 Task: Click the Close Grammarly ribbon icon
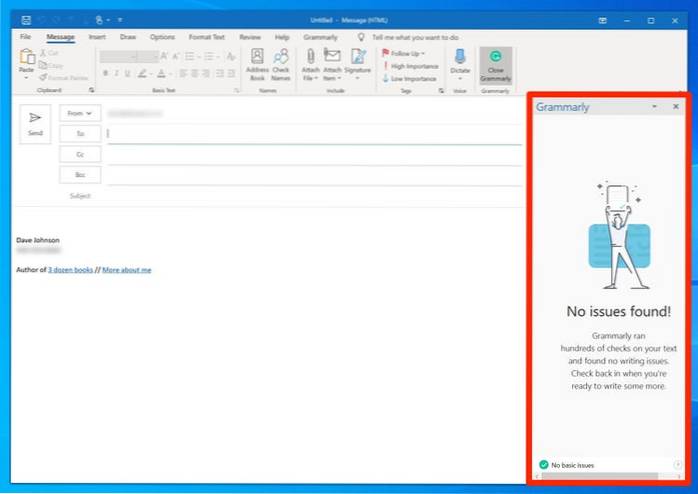493,60
